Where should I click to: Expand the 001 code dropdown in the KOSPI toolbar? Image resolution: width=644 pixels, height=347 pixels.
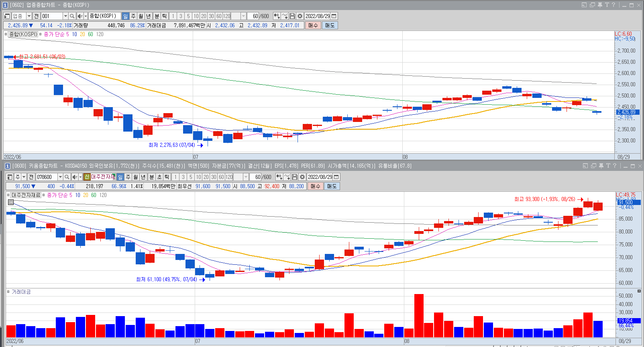(x=65, y=16)
